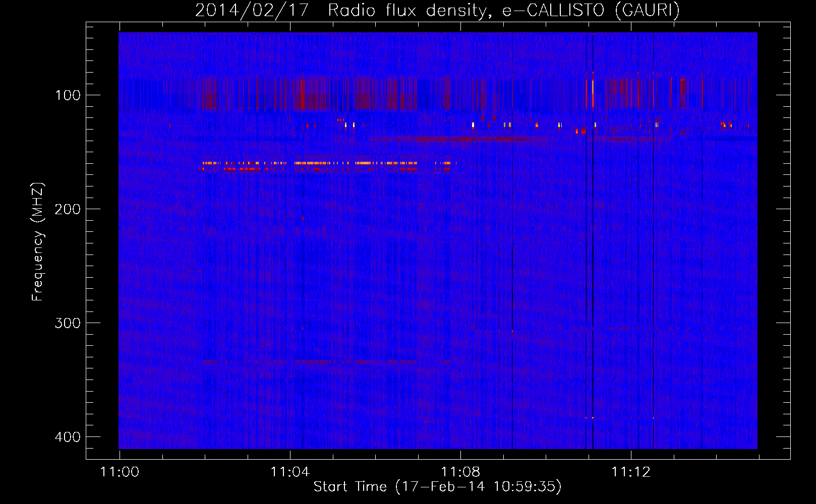Select the 'Frequency (MHZ)' axis label
This screenshot has height=504, width=816.
38,242
